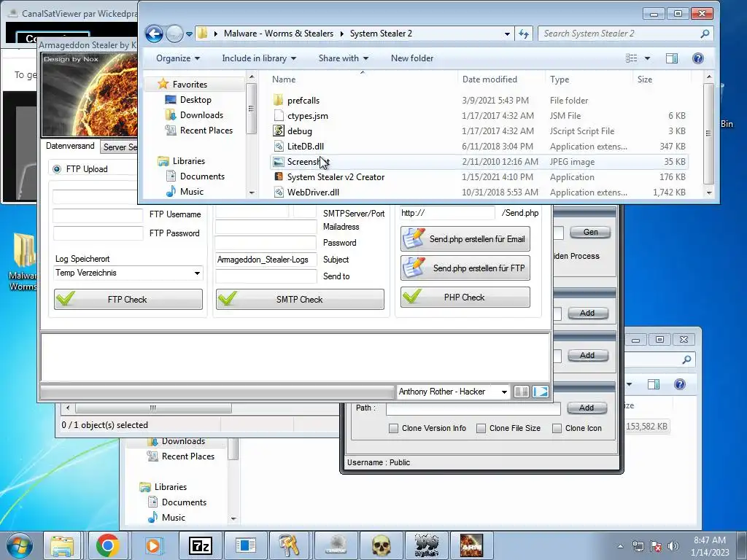Click the blue arrow icon beside hacker dropdown
This screenshot has width=747, height=560.
(541, 392)
